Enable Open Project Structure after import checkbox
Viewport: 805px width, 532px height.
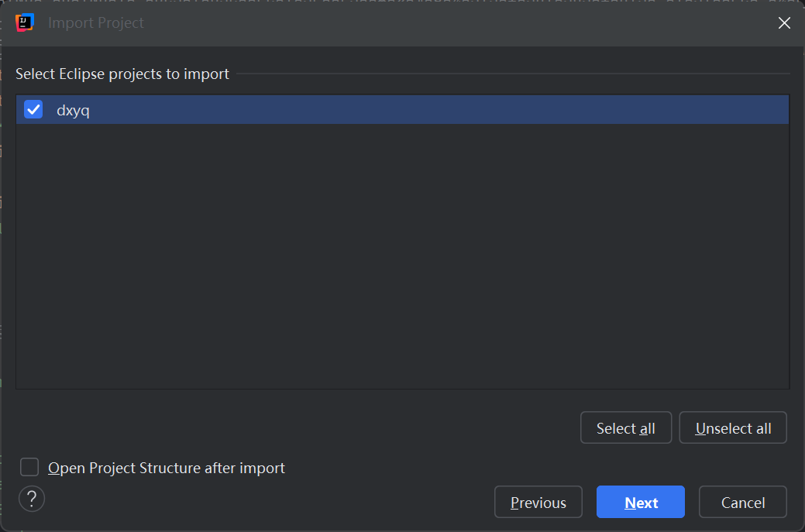(x=29, y=468)
